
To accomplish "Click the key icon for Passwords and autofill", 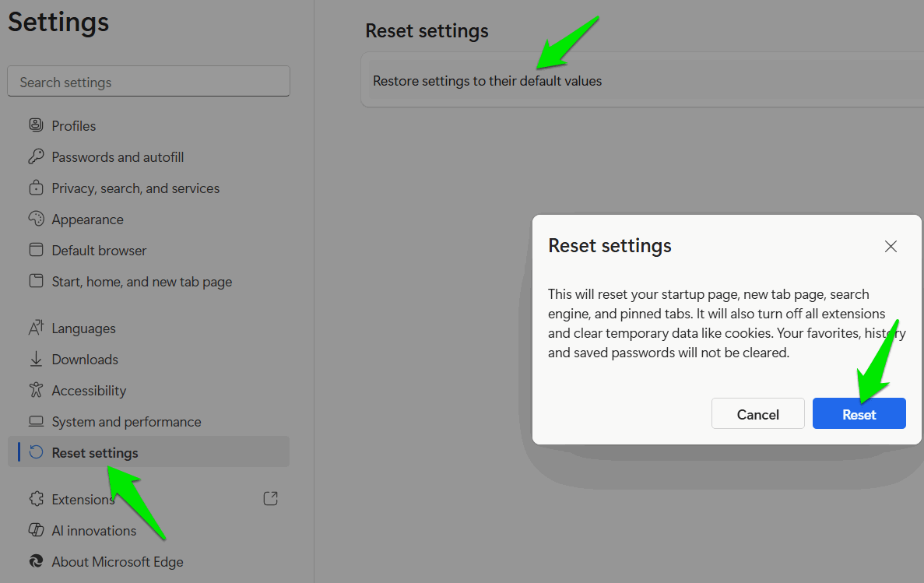I will coord(36,156).
